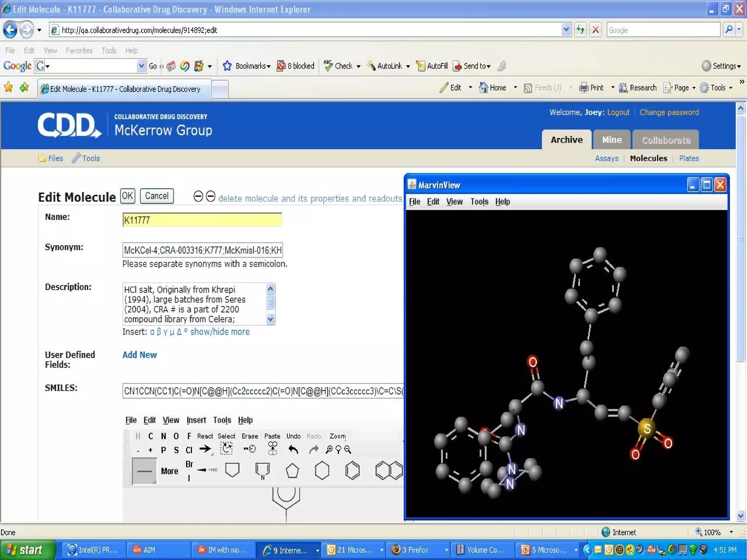Click into the SMILES input field
Screen dimensions: 747x560
tap(263, 391)
